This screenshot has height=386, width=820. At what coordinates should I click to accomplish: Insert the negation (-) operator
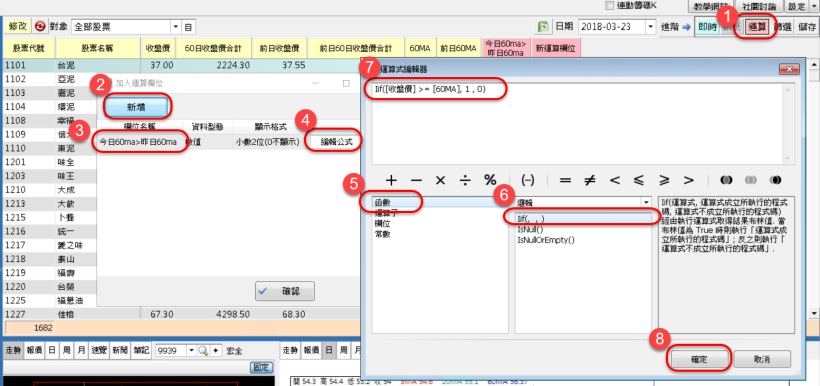528,180
